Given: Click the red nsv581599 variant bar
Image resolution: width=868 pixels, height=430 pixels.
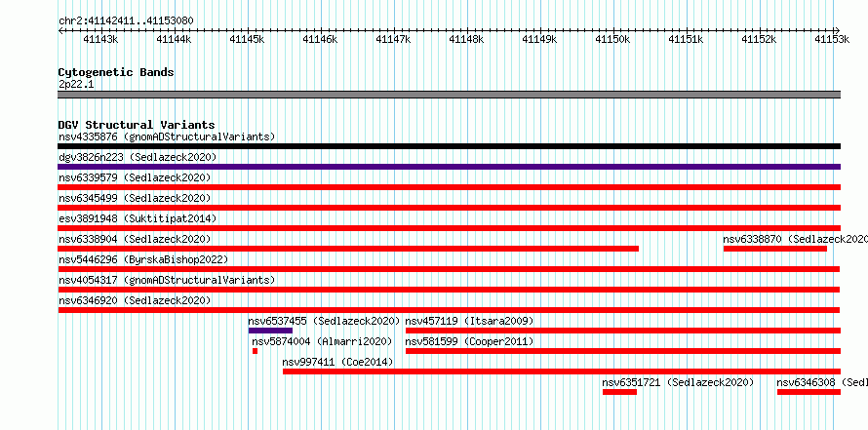Looking at the screenshot, I should (623, 351).
